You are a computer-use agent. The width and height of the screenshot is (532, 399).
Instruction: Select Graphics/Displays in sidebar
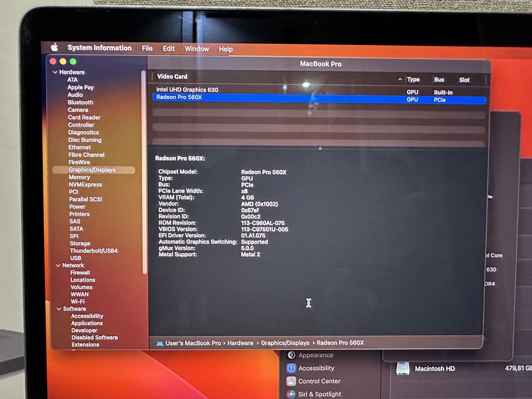pos(94,170)
